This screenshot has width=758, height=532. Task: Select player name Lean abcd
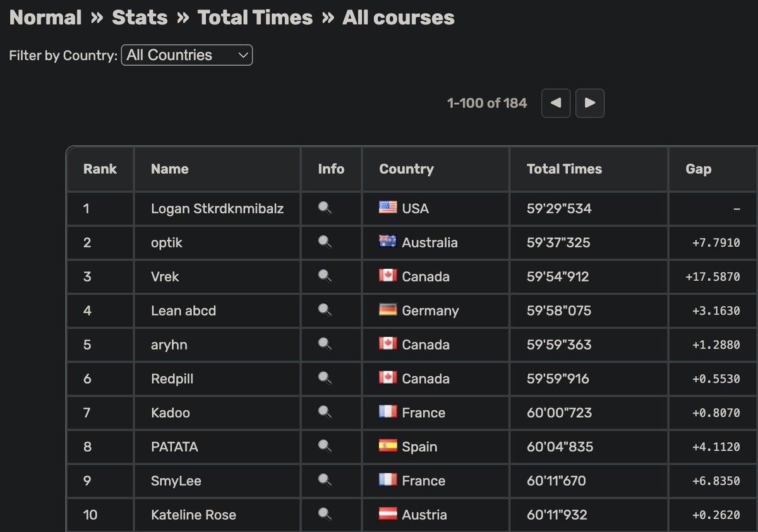click(x=183, y=310)
